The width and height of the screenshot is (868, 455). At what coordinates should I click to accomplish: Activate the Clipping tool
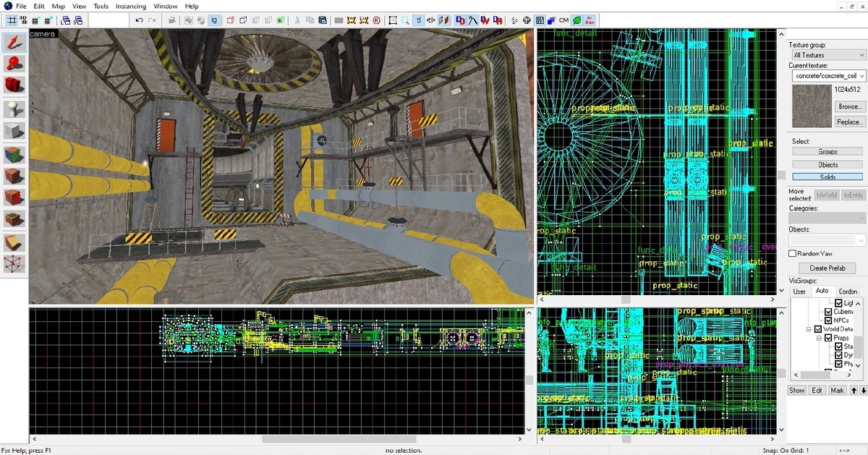click(x=14, y=242)
